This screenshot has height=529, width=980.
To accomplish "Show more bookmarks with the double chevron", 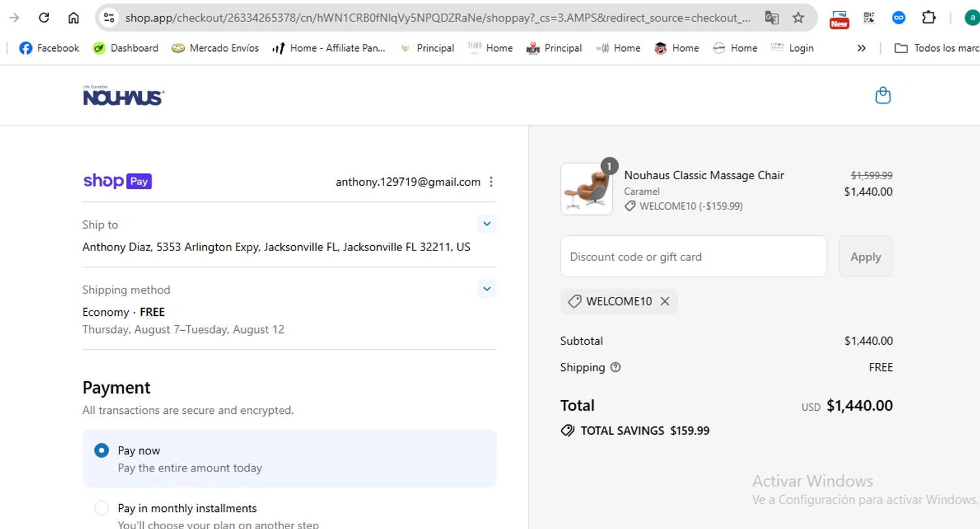I will click(x=861, y=48).
